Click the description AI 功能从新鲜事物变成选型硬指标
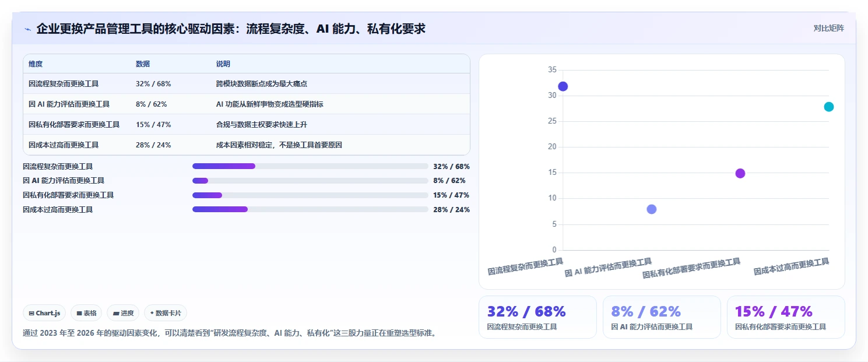Screen dimensions: 868x362 coord(270,104)
